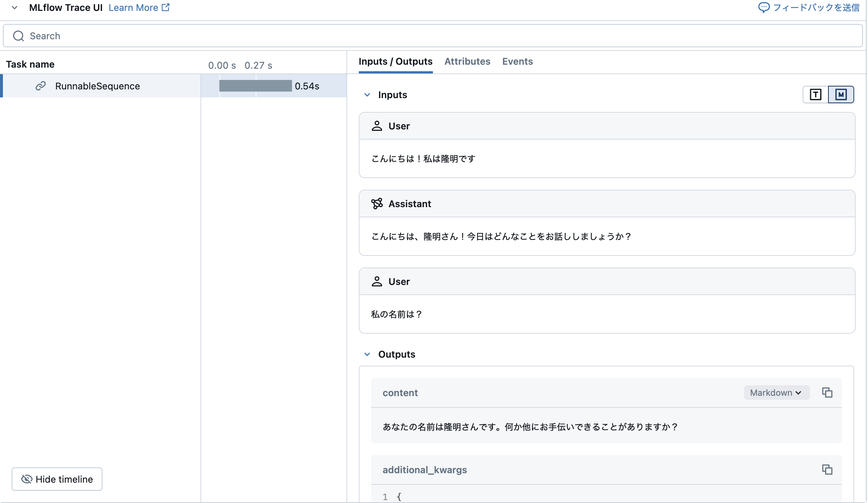Click the 0.54s duration bar in the timeline

256,86
